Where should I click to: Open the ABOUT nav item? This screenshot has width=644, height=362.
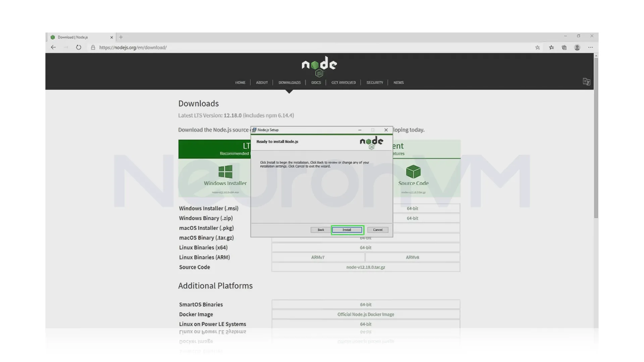262,82
